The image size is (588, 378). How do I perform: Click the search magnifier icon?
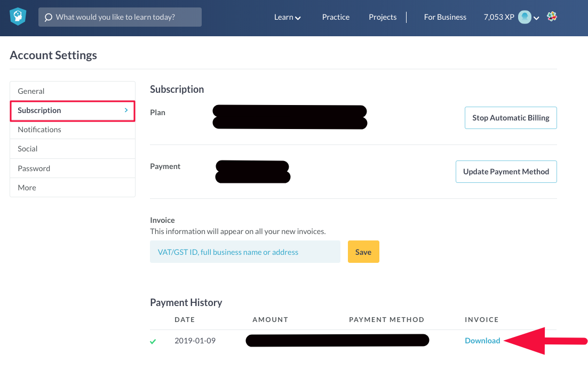pos(48,18)
